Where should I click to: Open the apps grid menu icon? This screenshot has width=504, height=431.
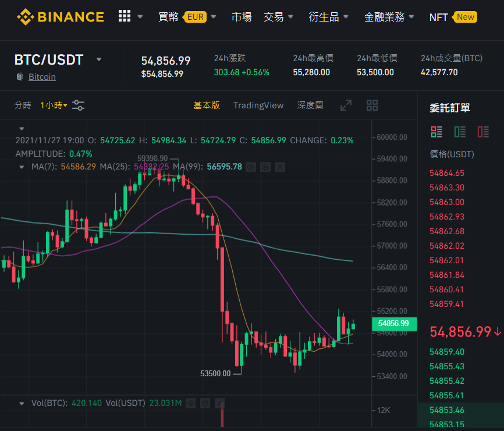coord(125,16)
